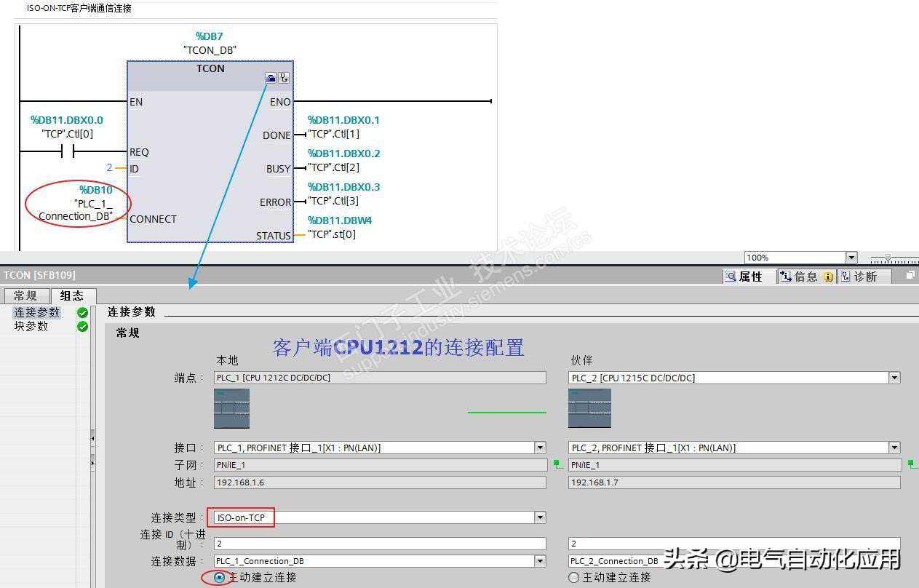Click green checkmark beside 连接参数

(x=82, y=313)
